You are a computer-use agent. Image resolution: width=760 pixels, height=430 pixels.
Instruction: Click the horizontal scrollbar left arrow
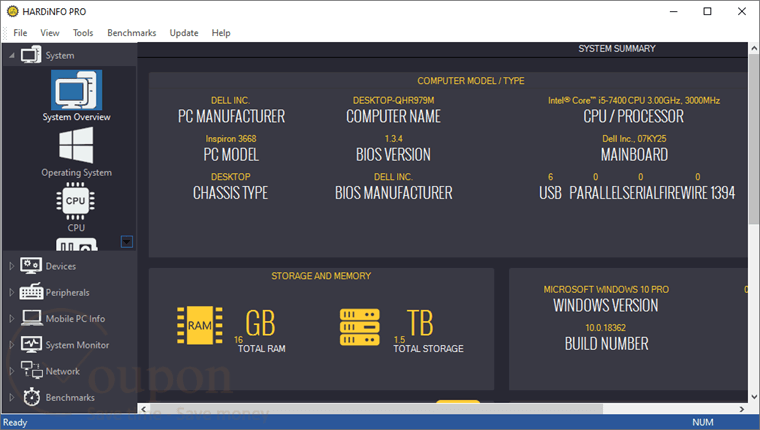[143, 409]
